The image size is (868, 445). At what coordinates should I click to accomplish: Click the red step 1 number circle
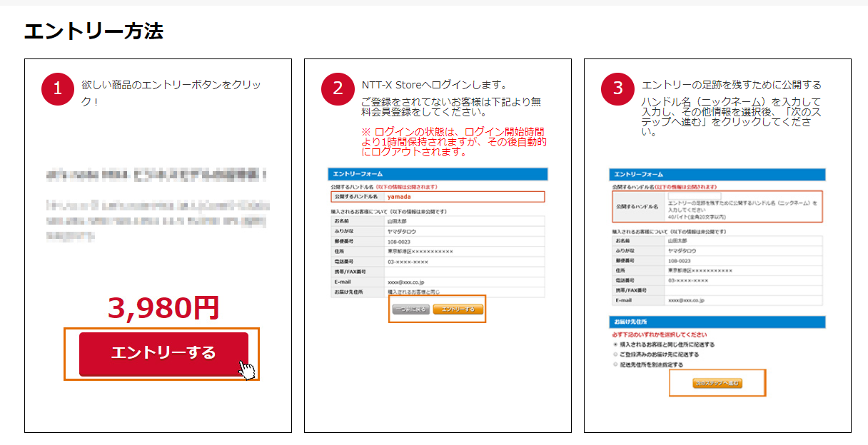click(59, 89)
